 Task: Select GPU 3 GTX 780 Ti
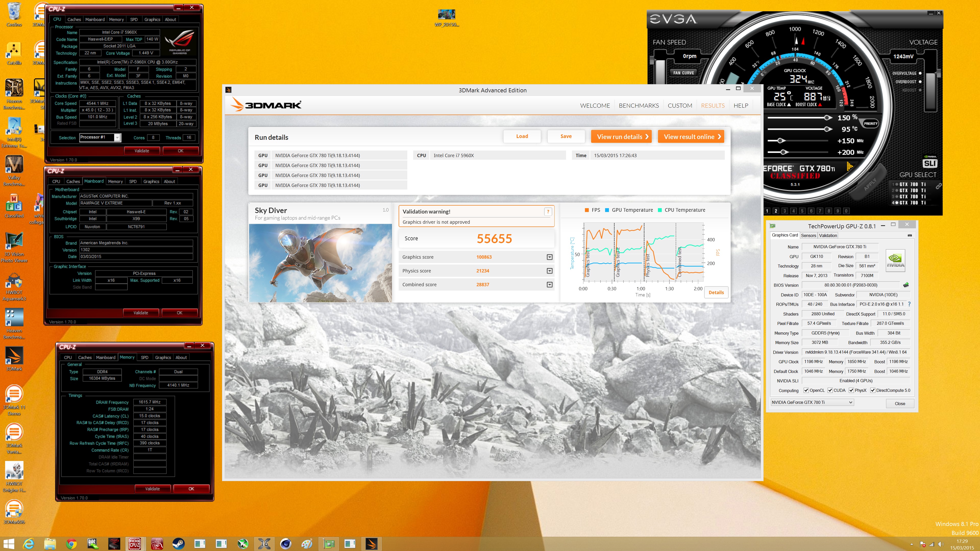[909, 197]
